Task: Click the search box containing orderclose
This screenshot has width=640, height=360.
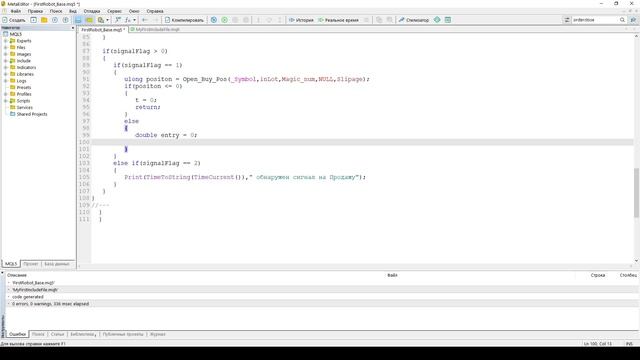Action: (x=595, y=20)
